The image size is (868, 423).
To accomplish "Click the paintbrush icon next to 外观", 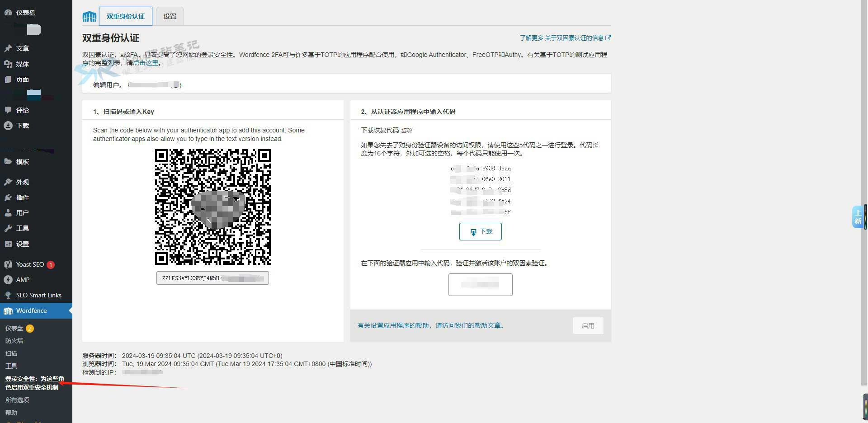I will pos(8,182).
